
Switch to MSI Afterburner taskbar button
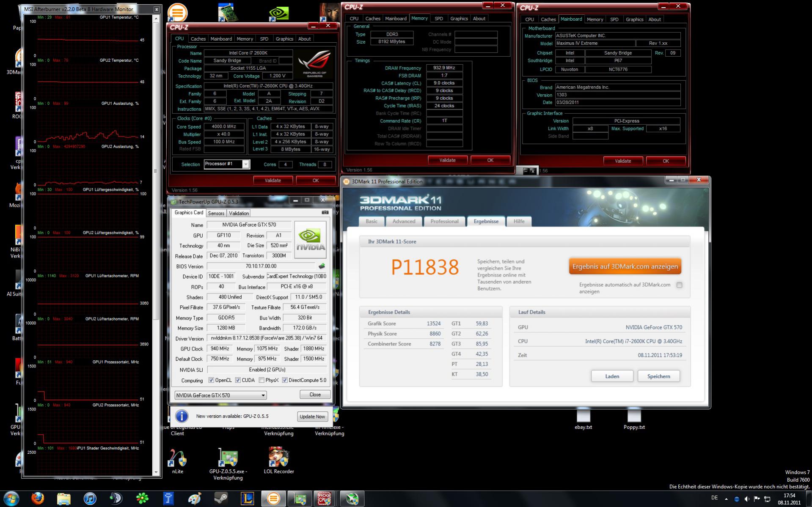tap(352, 499)
